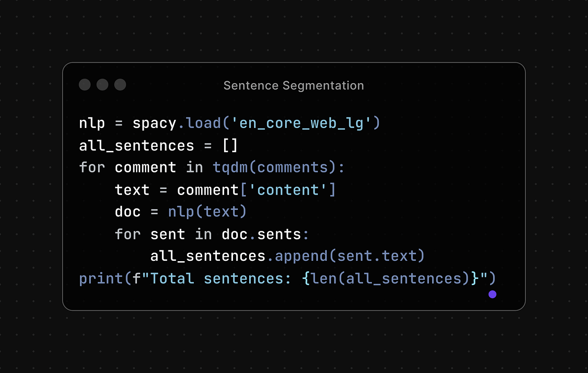
Task: Click the 'all_sentences = []' line
Action: coord(159,145)
